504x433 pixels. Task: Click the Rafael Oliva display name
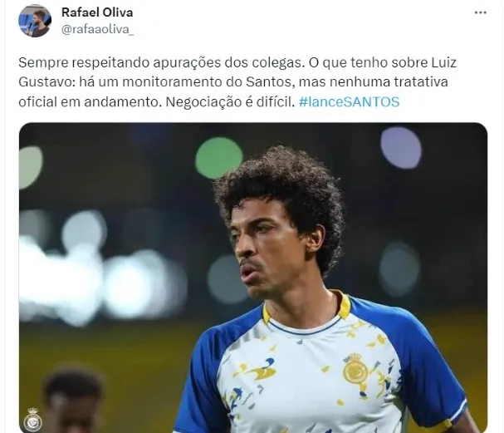97,12
